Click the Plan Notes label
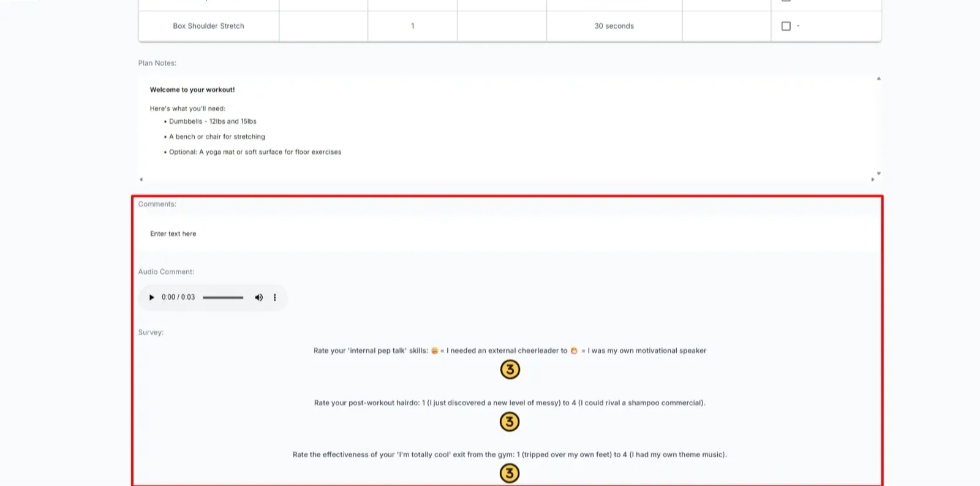 point(157,63)
